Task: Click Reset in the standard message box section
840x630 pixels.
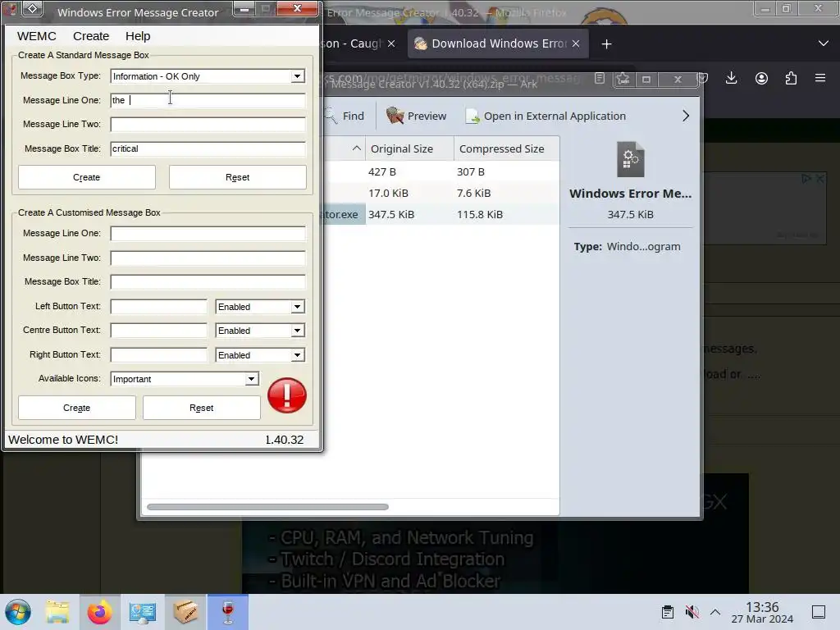Action: (238, 177)
